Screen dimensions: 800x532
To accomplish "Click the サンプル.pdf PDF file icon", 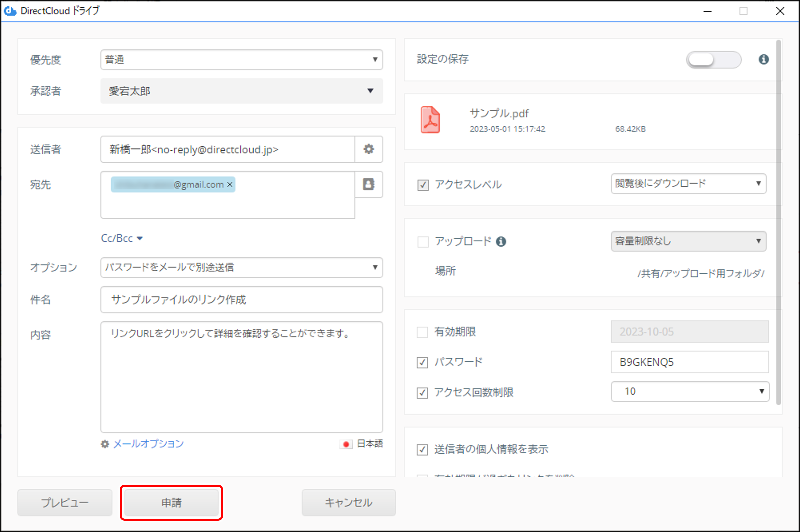I will point(430,119).
